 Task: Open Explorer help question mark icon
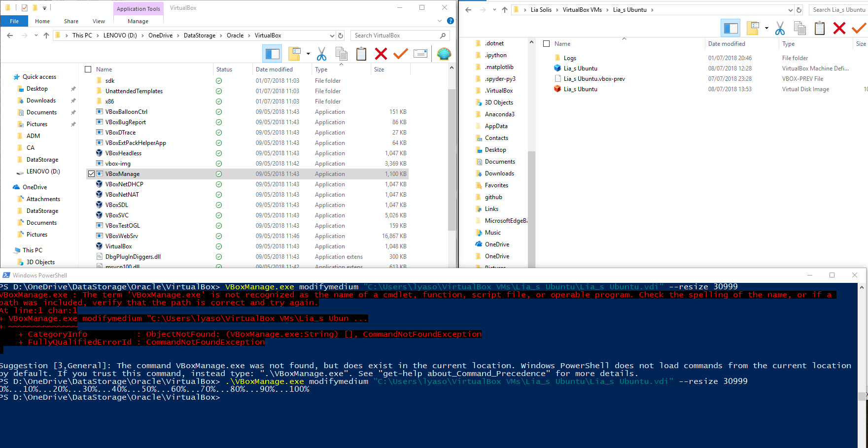[x=450, y=21]
